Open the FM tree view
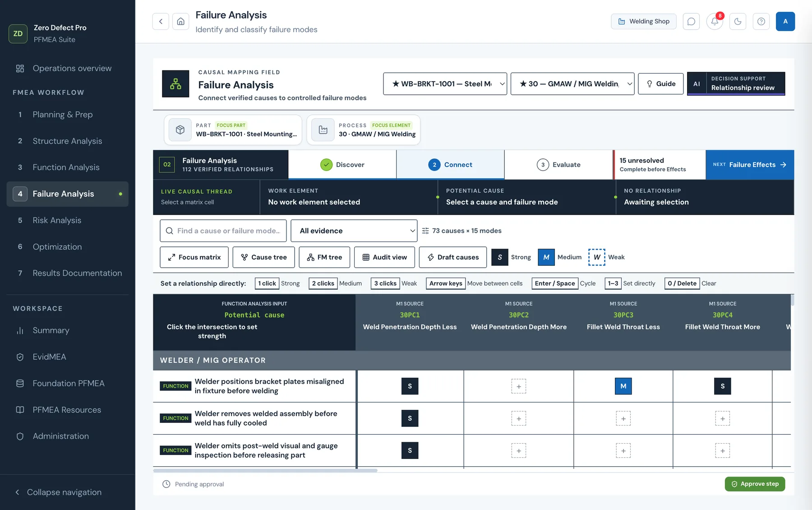 pyautogui.click(x=324, y=257)
